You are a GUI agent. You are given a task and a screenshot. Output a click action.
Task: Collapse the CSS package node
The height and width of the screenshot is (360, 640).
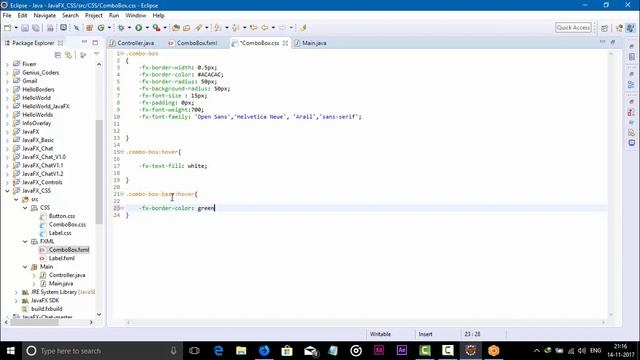pos(25,208)
